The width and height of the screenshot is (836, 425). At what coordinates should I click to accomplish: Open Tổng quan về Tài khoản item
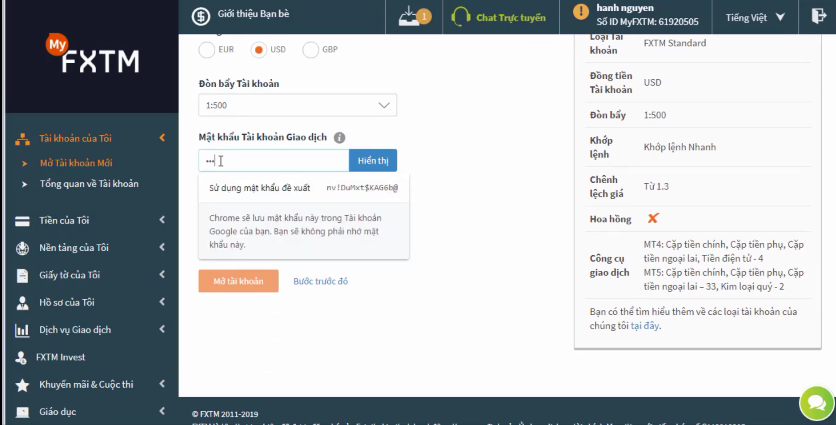(x=89, y=184)
